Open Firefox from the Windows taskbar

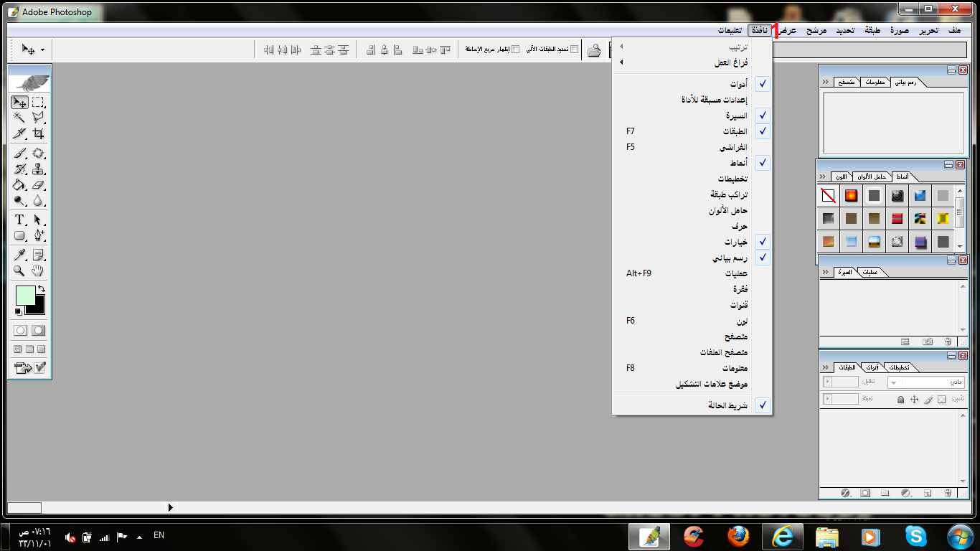point(737,536)
